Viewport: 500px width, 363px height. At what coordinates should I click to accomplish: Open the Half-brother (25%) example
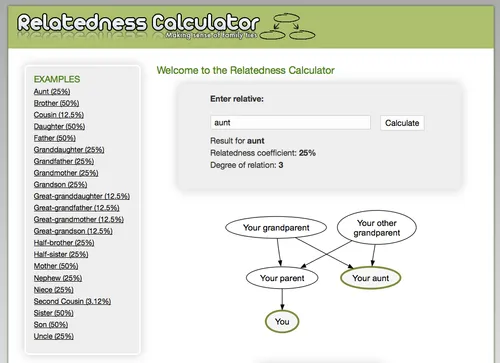(x=64, y=243)
